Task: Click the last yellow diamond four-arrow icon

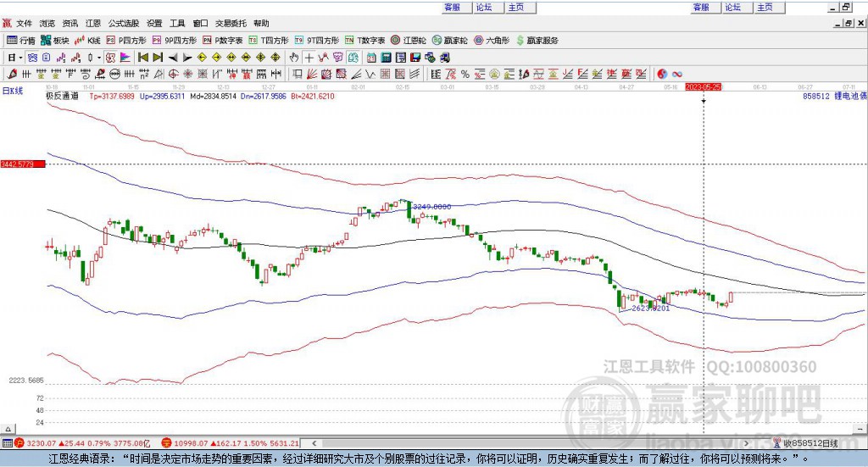Action: (275, 58)
